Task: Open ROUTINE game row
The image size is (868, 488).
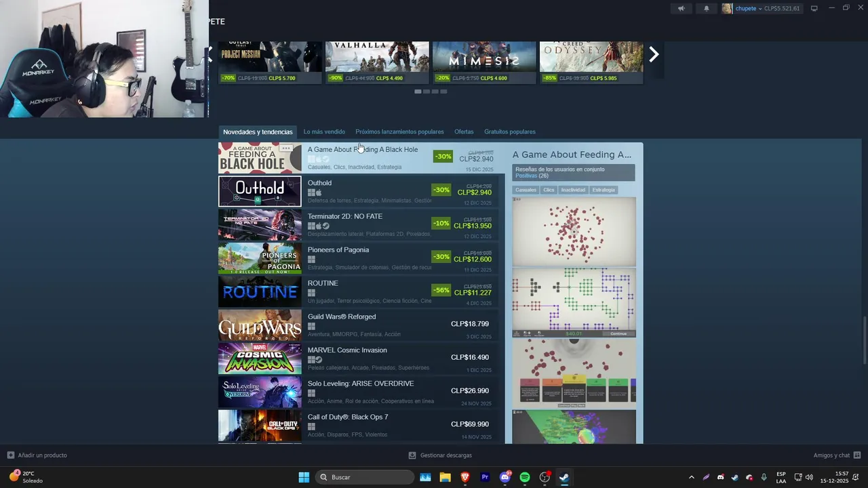Action: 358,291
